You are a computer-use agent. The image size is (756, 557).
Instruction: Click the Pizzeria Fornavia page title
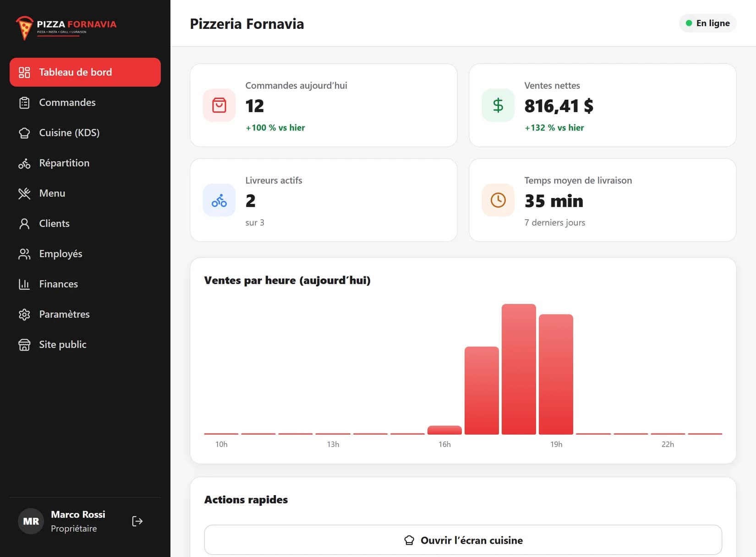tap(247, 24)
